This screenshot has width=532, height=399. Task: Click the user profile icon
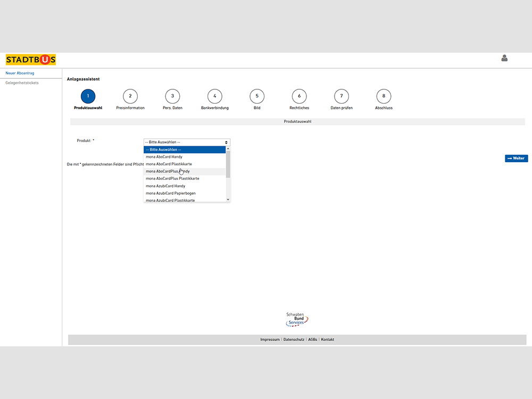[x=504, y=58]
